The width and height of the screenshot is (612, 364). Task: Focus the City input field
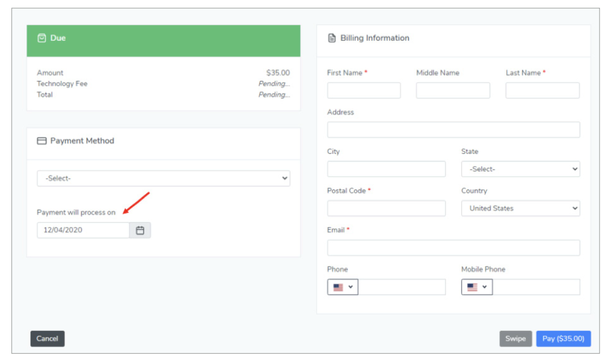click(x=386, y=169)
